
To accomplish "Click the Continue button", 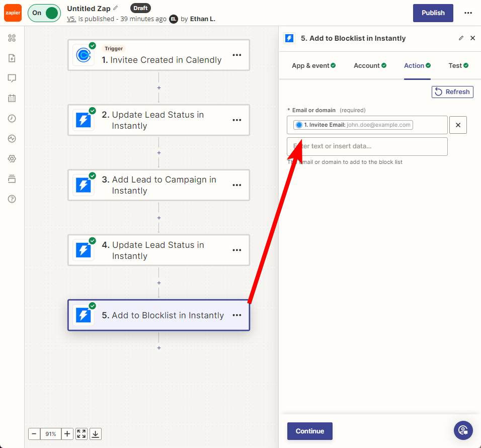I will (x=310, y=431).
